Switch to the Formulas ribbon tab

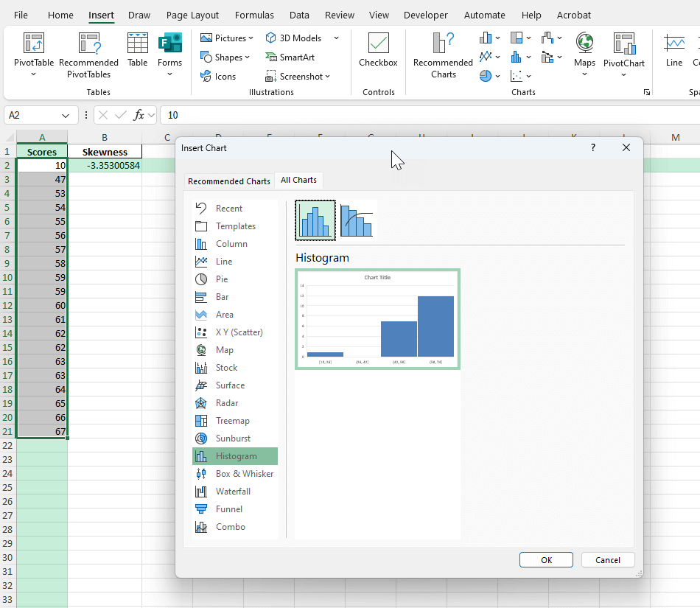[254, 15]
